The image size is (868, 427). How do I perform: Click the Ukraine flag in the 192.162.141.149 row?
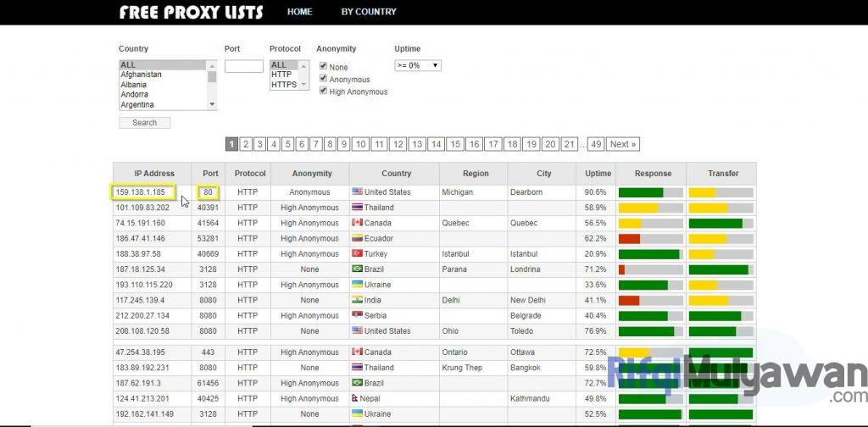[x=357, y=414]
